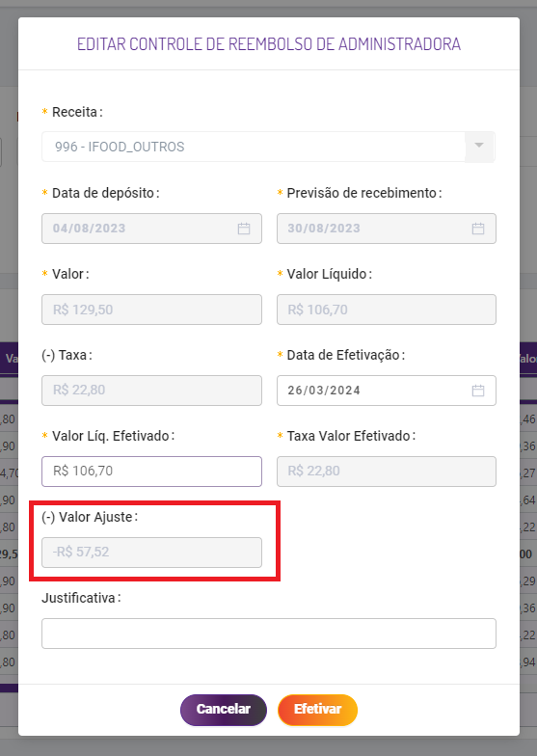537x756 pixels.
Task: Click the Justificativa text field
Action: [x=269, y=634]
